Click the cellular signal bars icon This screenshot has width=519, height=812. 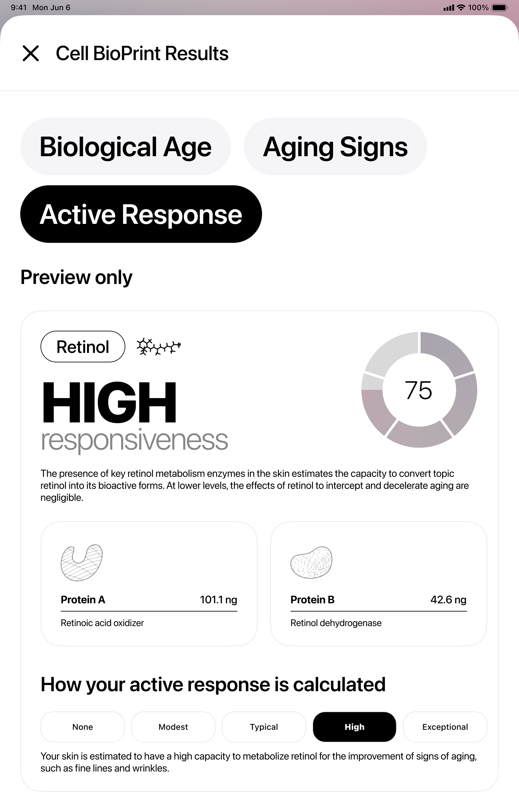click(448, 8)
